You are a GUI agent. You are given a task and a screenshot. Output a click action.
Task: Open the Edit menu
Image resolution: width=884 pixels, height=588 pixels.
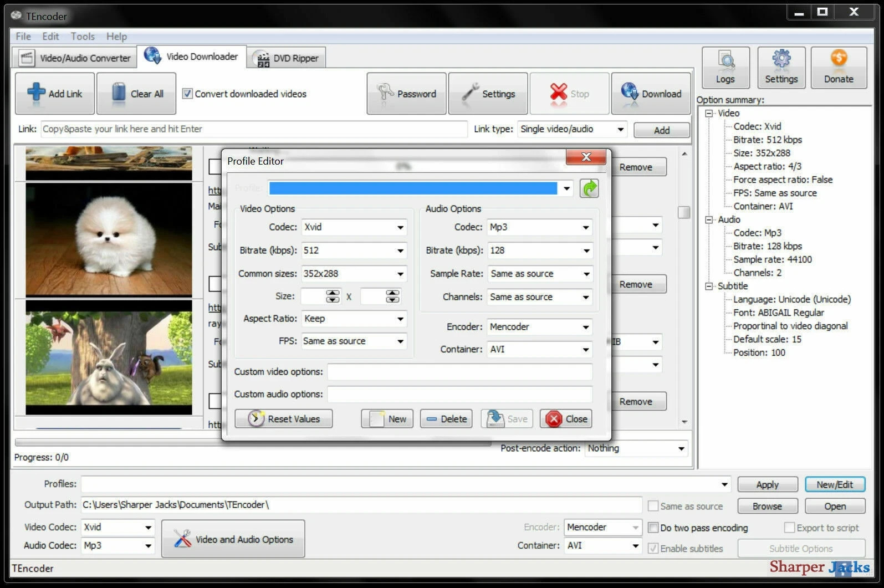coord(50,36)
